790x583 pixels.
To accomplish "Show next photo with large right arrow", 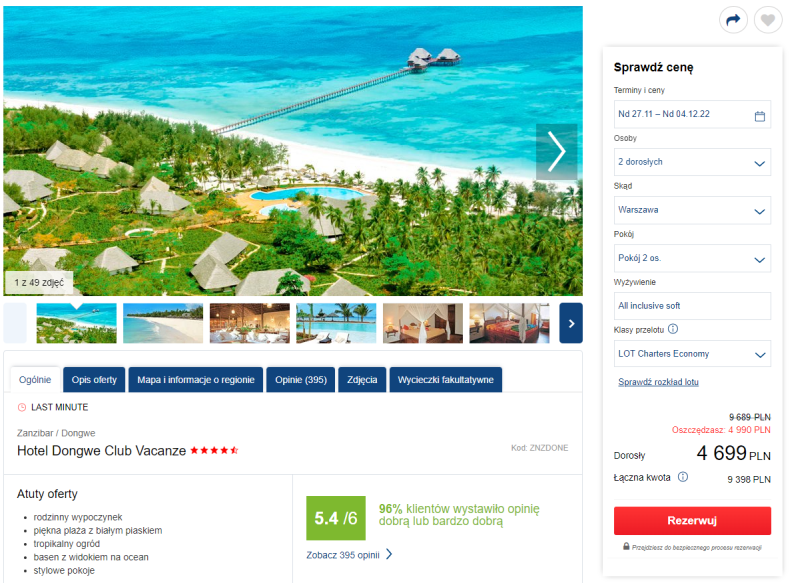I will point(556,152).
